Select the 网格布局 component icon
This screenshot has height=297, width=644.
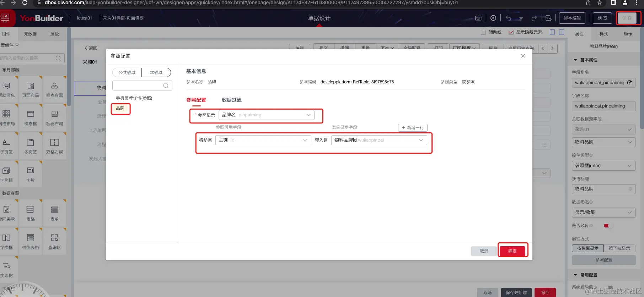pyautogui.click(x=6, y=114)
